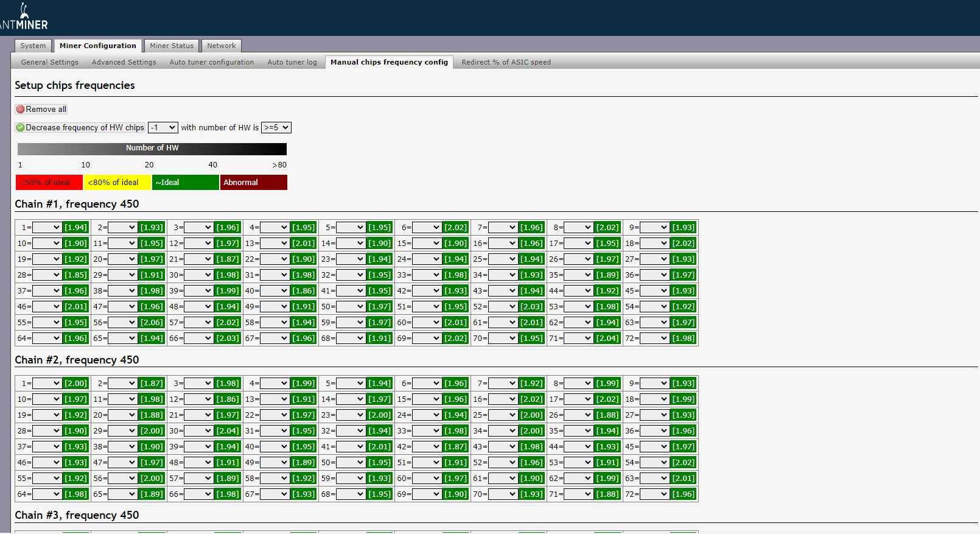
Task: Open Redirect % of ASIC speed subtab
Action: pyautogui.click(x=506, y=62)
